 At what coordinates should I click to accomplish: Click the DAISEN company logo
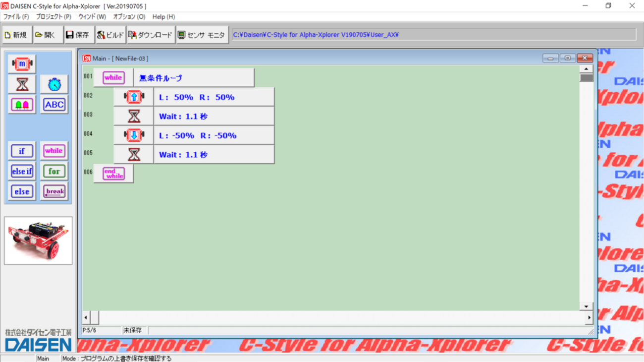point(38,340)
